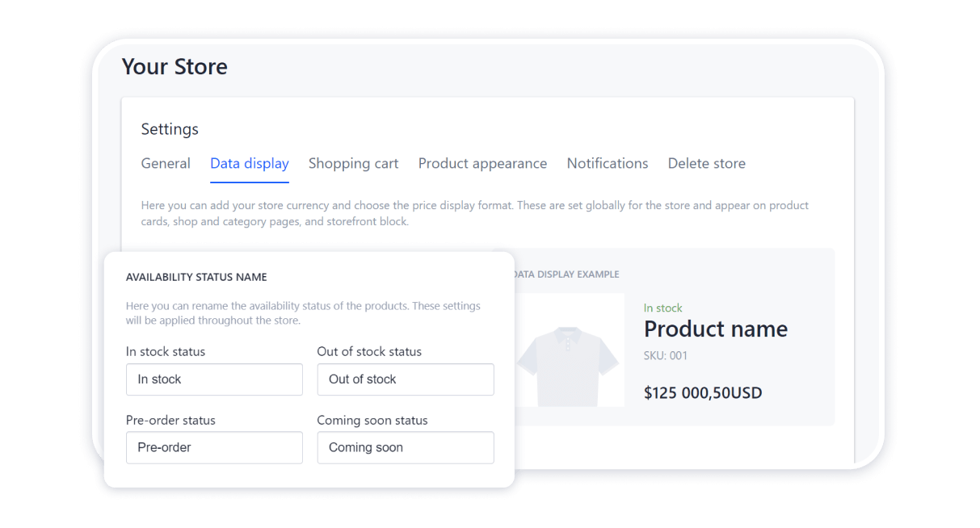Select the Product name heading

tap(715, 329)
